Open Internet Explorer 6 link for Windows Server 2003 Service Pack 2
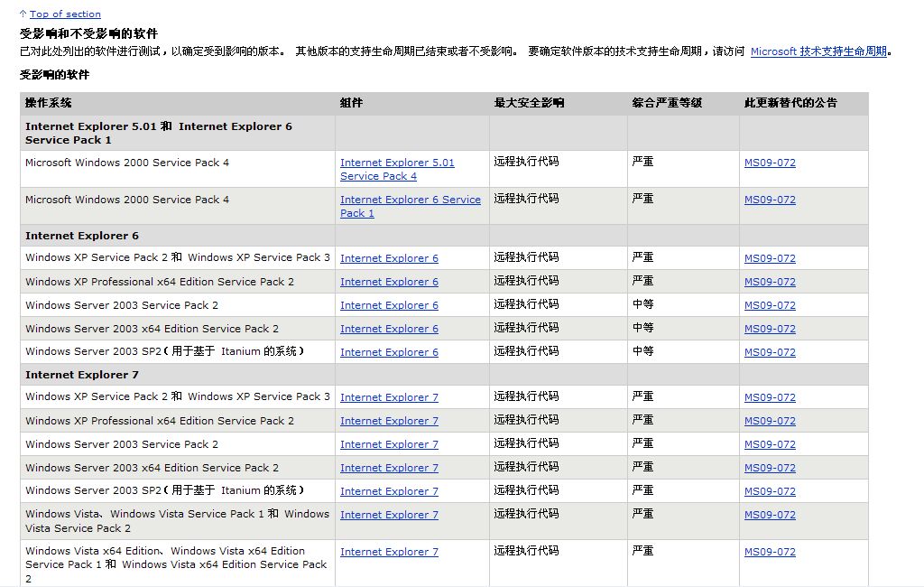This screenshot has height=587, width=924. point(389,305)
